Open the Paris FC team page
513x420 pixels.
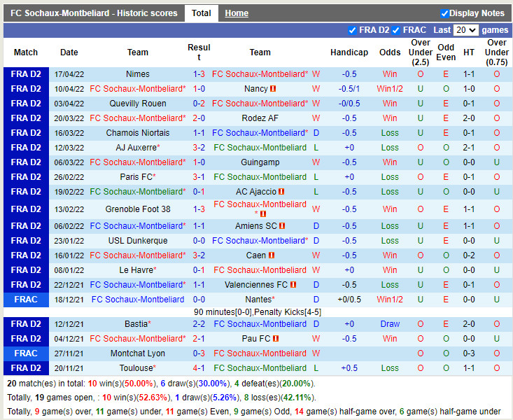pos(136,177)
